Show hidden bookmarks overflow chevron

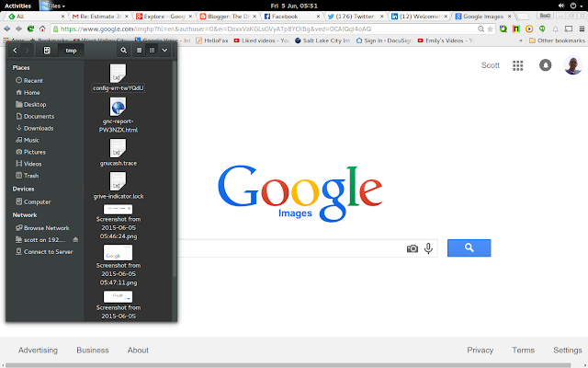point(521,40)
